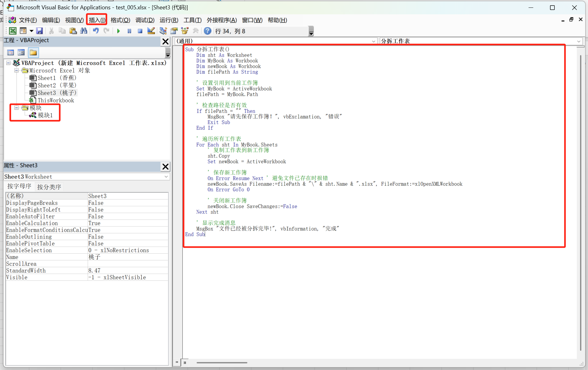Viewport: 588px width, 370px height.
Task: Click the Reset (stop) square icon
Action: coord(140,31)
